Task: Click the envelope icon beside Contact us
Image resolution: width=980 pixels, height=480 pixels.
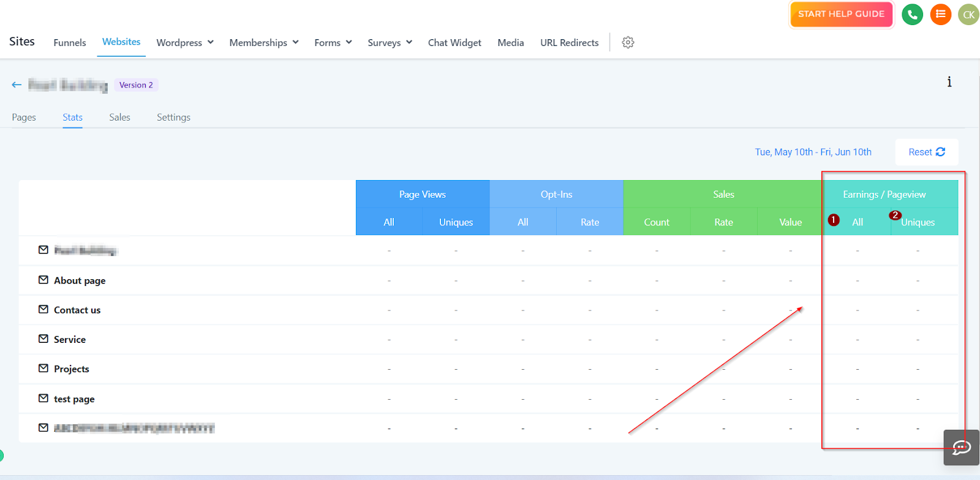Action: point(43,309)
